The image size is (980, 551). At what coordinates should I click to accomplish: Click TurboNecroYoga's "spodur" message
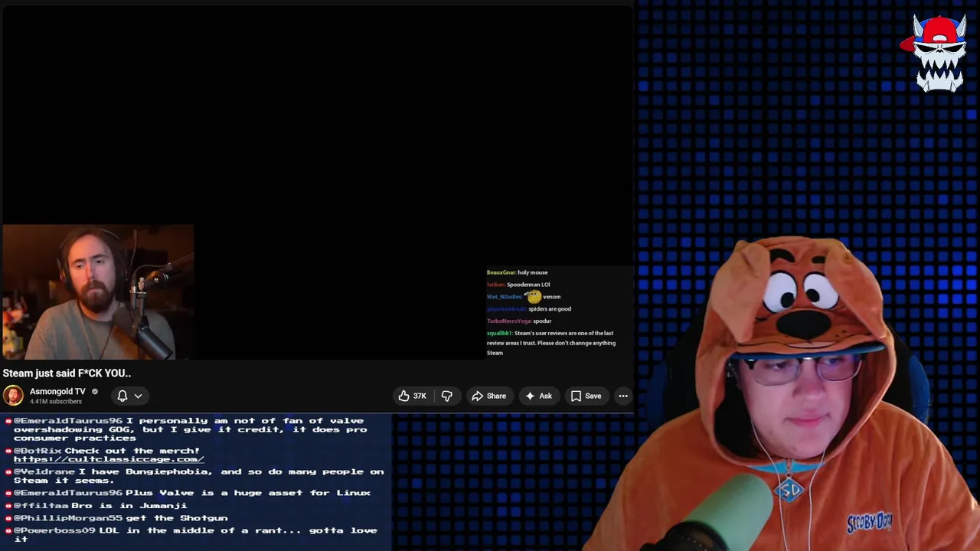click(x=519, y=321)
